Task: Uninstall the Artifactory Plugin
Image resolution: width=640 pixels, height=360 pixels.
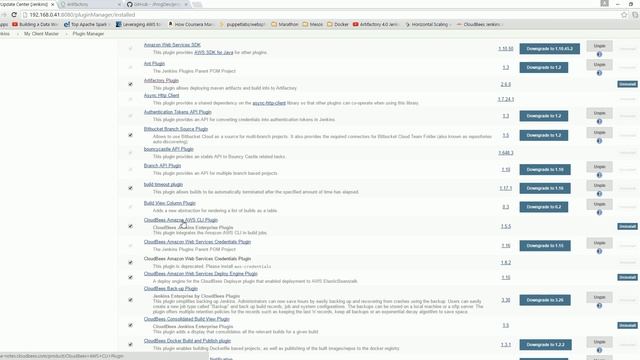Action: (x=627, y=84)
